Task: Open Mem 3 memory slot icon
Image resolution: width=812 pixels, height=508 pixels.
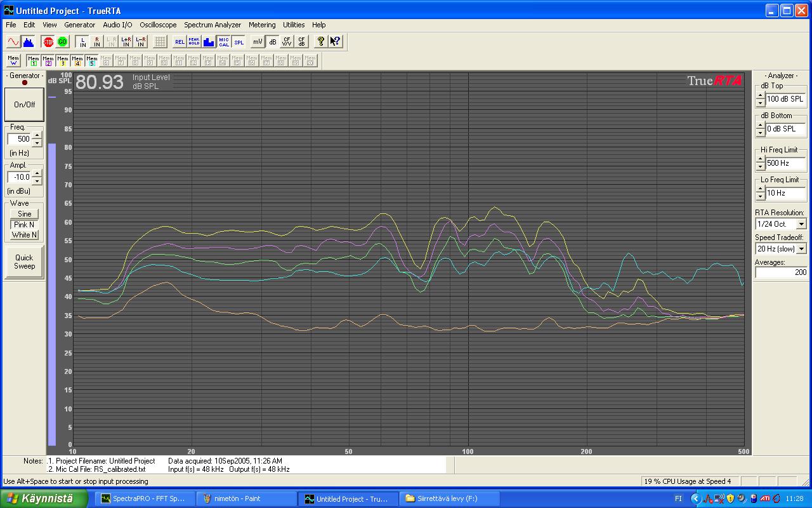Action: [62, 61]
